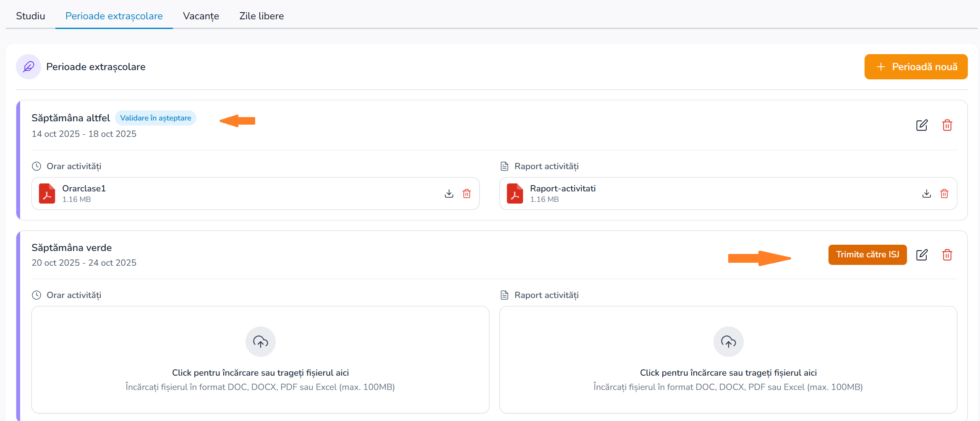Viewport: 980px width, 421px height.
Task: Switch to the Studiu tab
Action: [x=30, y=16]
